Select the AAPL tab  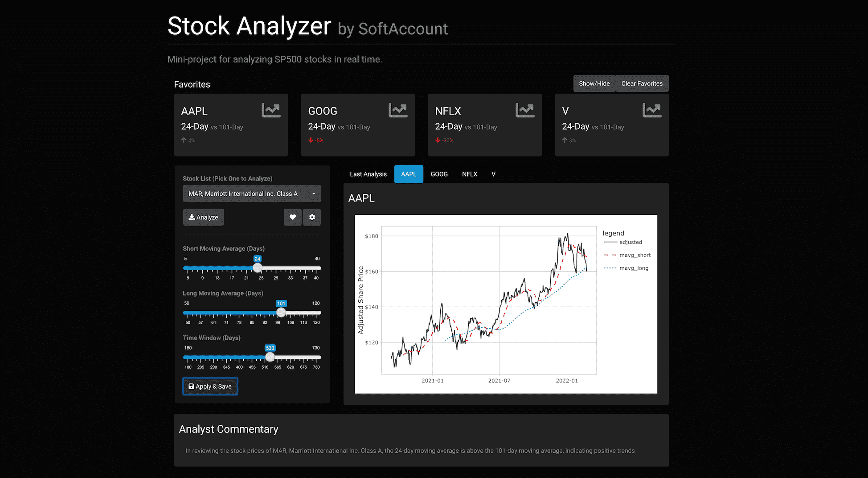tap(409, 174)
